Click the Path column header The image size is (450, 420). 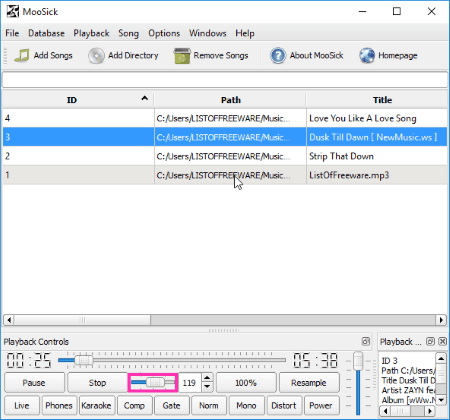[230, 100]
